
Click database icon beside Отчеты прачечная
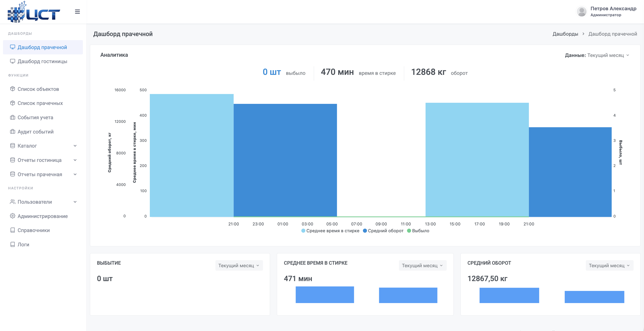click(13, 174)
